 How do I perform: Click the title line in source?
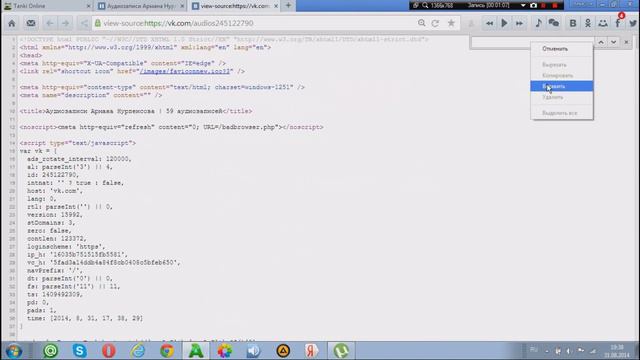click(136, 111)
